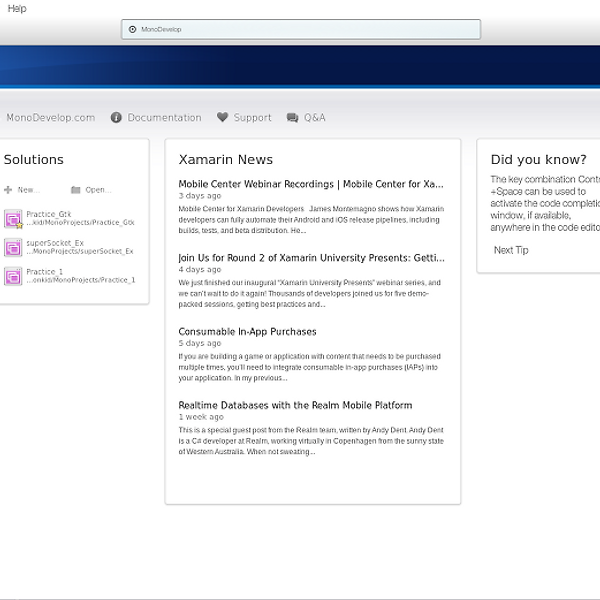Open the MonoDevelop.com link
Screen dimensions: 600x600
tap(51, 117)
